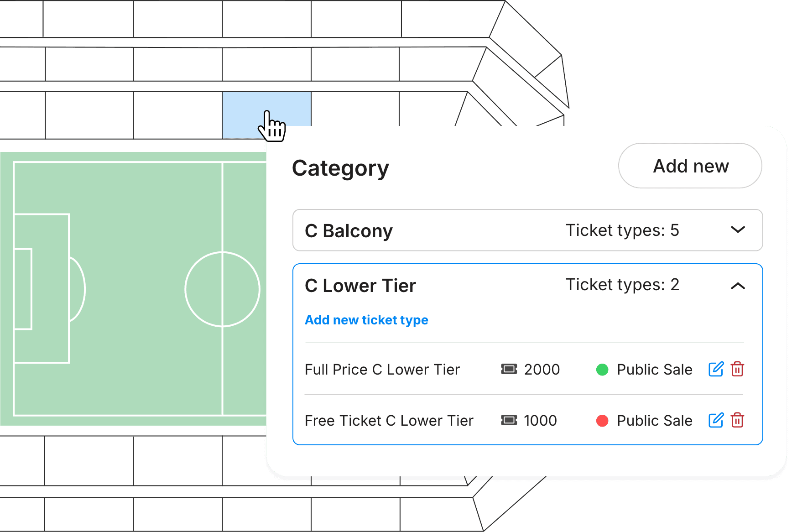792x532 pixels.
Task: Collapse the C Lower Tier category chevron
Action: point(738,286)
